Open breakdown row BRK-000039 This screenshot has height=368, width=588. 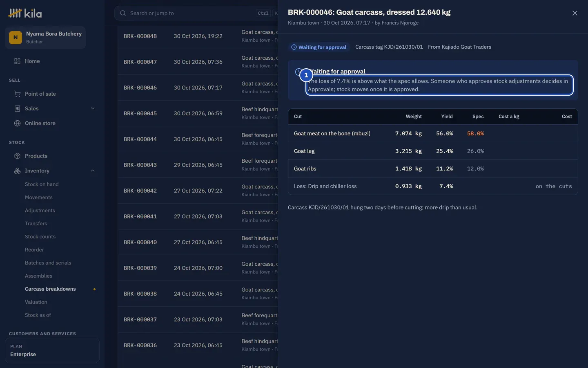(198, 268)
